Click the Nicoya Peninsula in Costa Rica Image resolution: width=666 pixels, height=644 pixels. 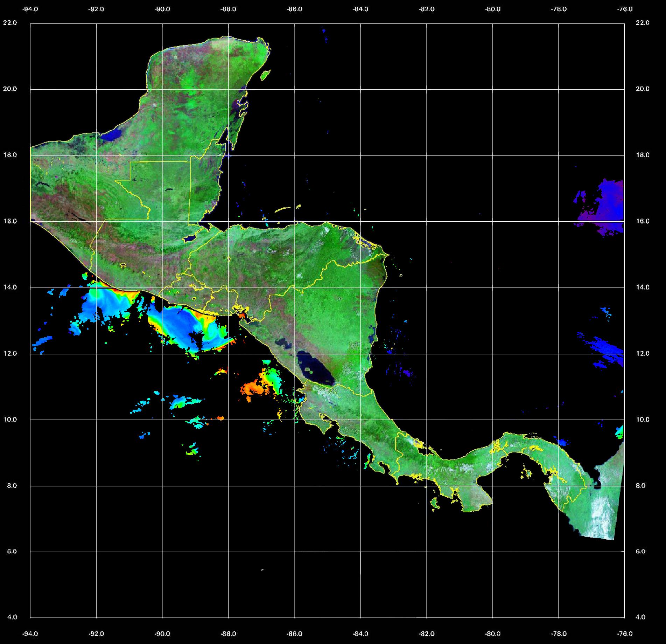pos(317,422)
